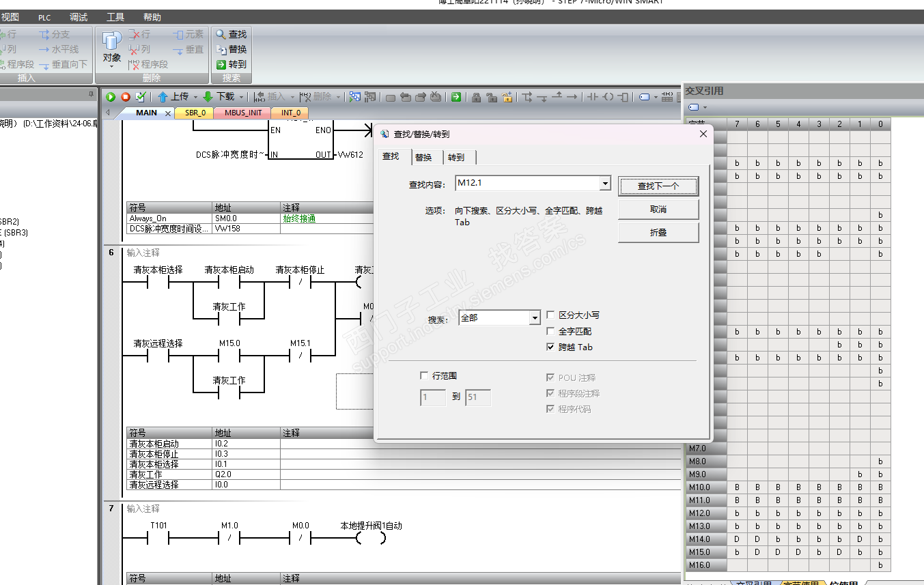Open the 搜索 scope dropdown showing 全部

[x=534, y=318]
